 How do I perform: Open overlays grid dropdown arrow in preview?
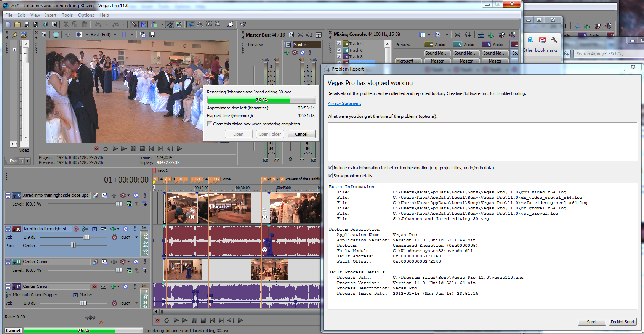(132, 35)
